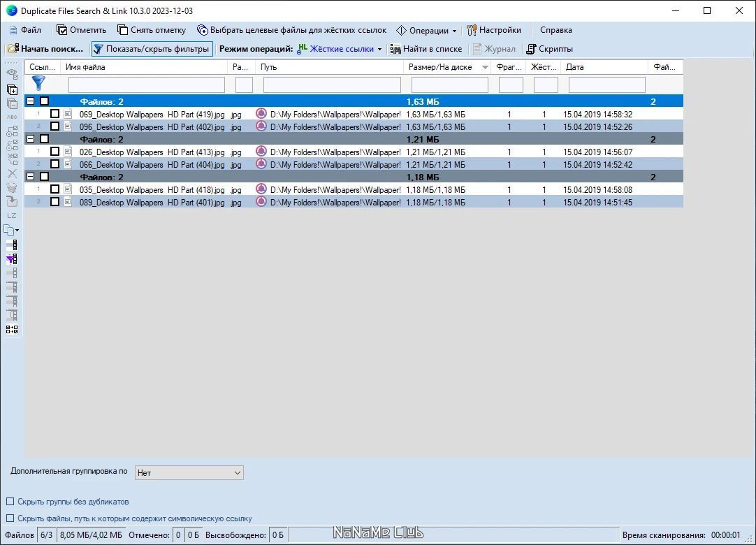Click the Имя файла filter input field
This screenshot has height=545, width=756.
pos(147,85)
